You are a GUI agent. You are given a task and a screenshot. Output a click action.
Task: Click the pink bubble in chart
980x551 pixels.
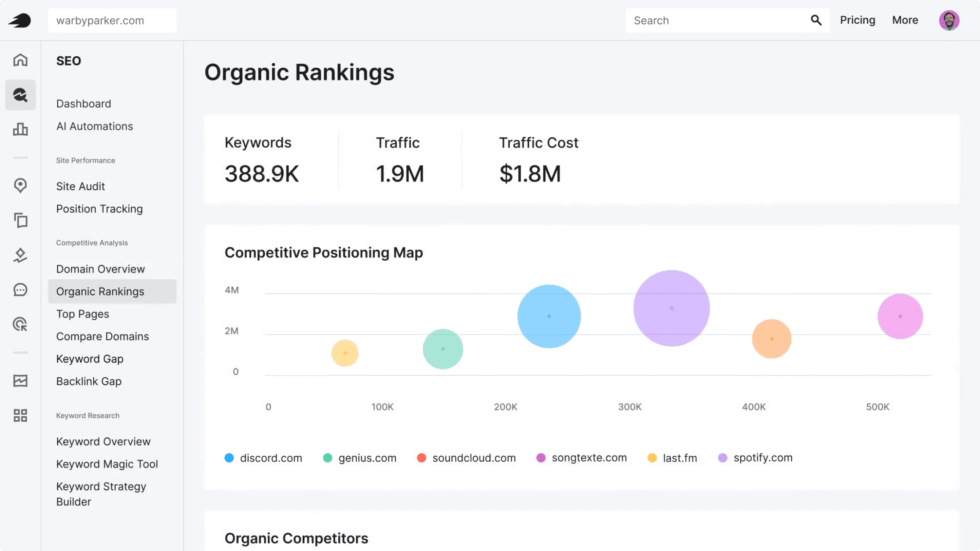[900, 316]
